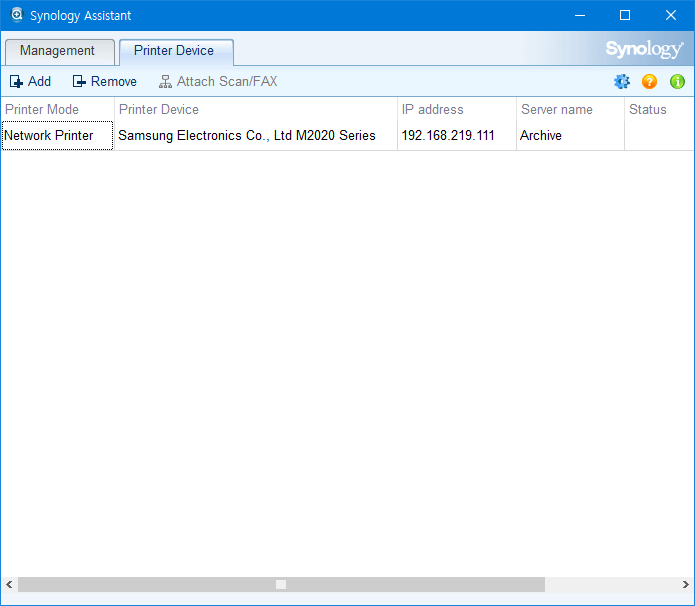Switch to the Management tab

pyautogui.click(x=57, y=51)
